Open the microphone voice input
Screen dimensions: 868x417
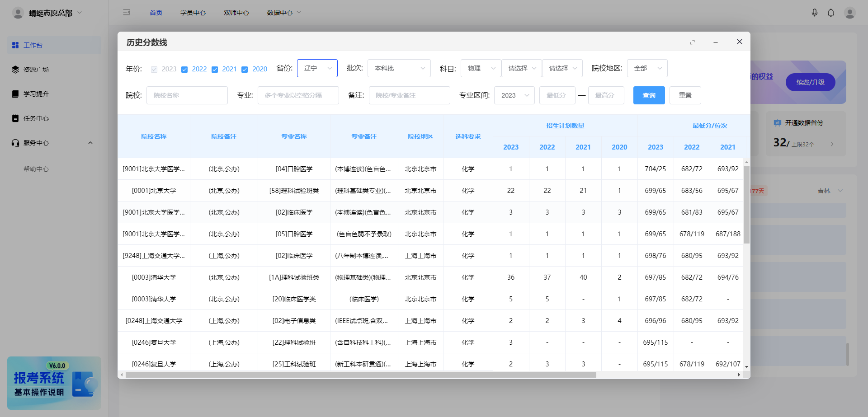(x=815, y=13)
